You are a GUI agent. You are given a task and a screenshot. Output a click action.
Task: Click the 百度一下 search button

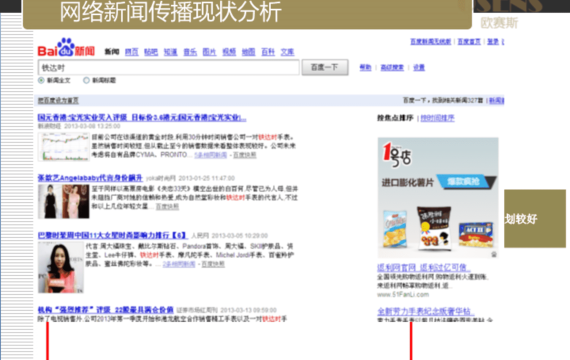click(325, 68)
